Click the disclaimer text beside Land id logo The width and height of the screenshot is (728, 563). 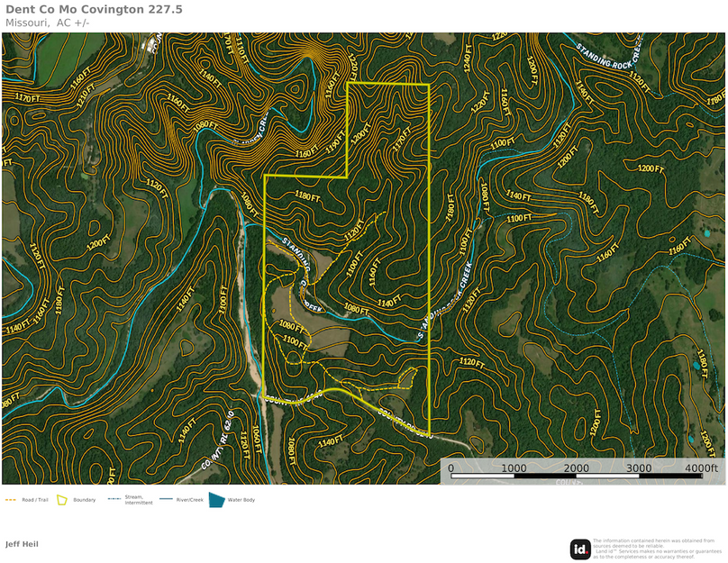click(x=656, y=549)
